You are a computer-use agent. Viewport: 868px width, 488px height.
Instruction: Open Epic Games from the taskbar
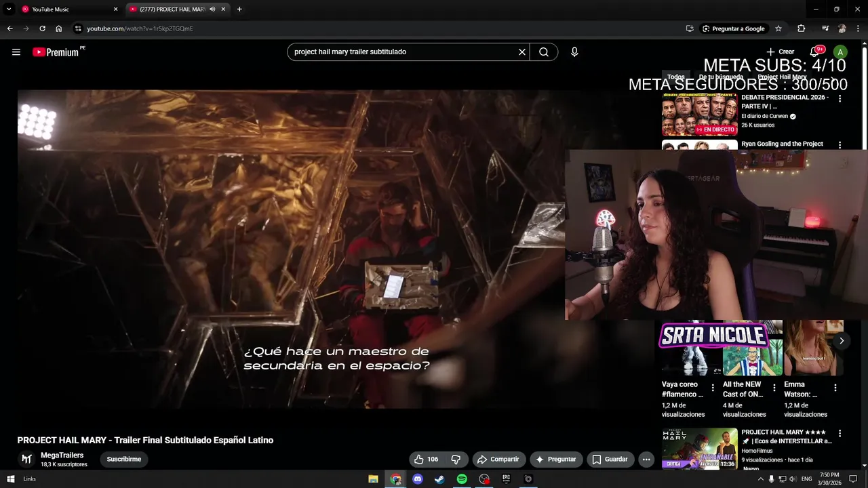tap(506, 479)
